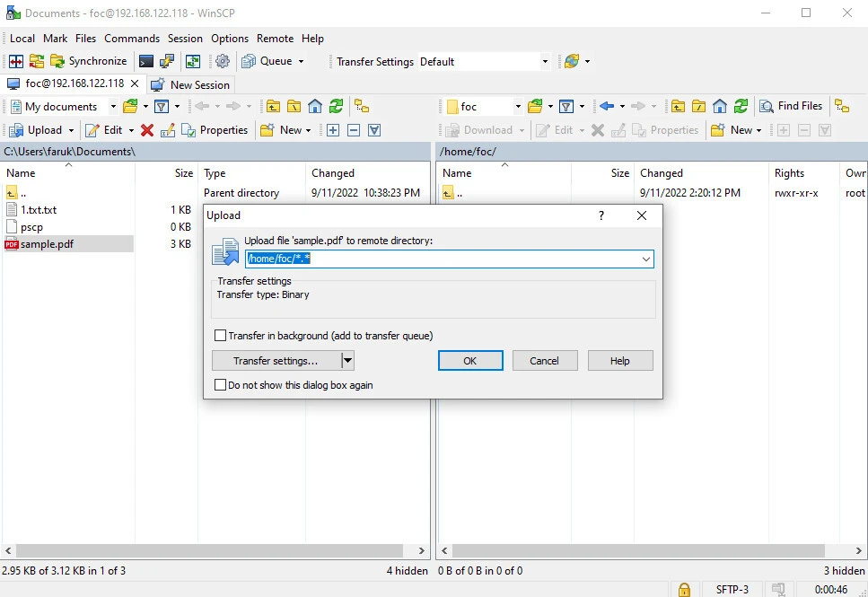The height and width of the screenshot is (597, 868).
Task: Open the Commands menu
Action: coord(131,39)
